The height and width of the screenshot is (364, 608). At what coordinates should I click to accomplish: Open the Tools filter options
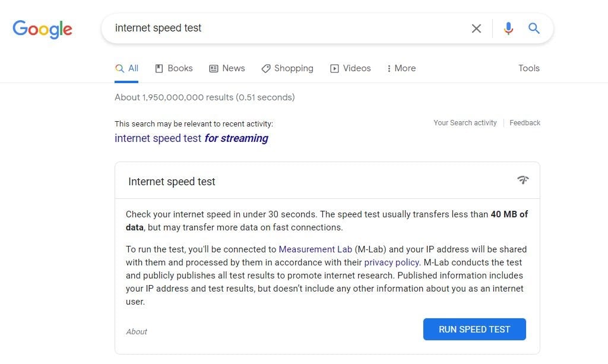[528, 68]
